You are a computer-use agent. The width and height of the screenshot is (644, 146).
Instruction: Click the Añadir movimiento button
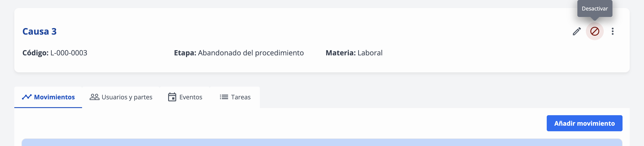tap(584, 123)
